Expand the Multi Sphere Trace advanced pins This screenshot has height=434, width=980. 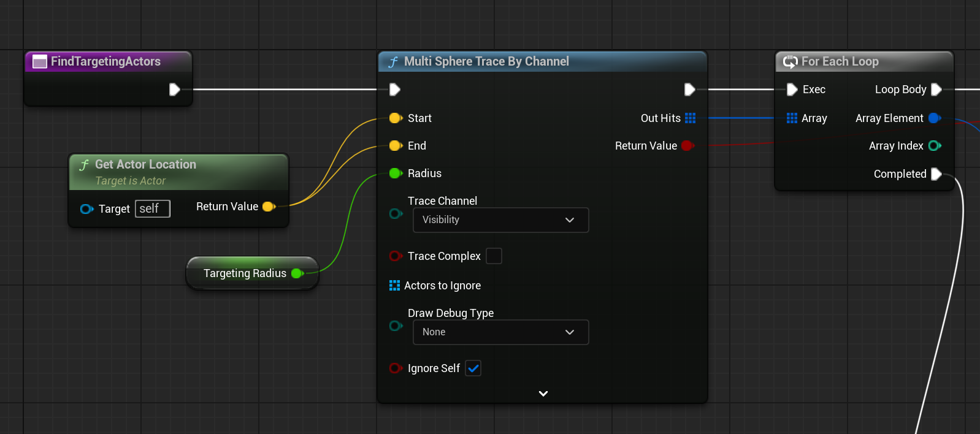[543, 394]
